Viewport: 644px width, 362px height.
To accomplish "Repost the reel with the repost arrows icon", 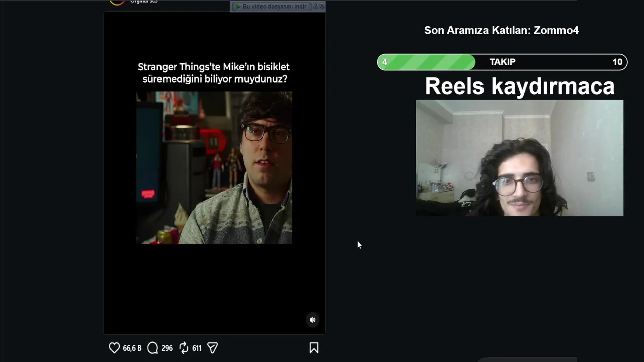I will 184,348.
